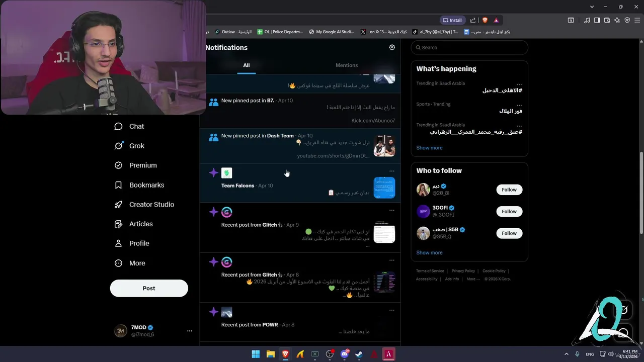Open Steam from the taskbar
The width and height of the screenshot is (644, 362).
[x=359, y=354]
